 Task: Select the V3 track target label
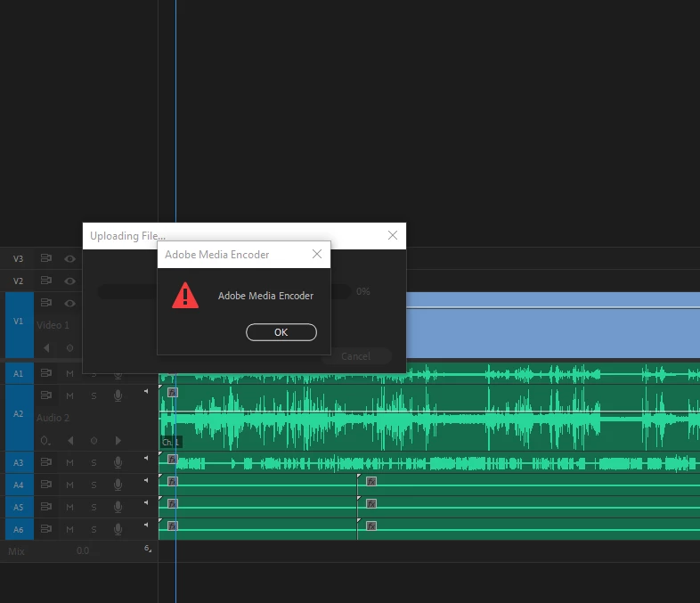[x=18, y=259]
